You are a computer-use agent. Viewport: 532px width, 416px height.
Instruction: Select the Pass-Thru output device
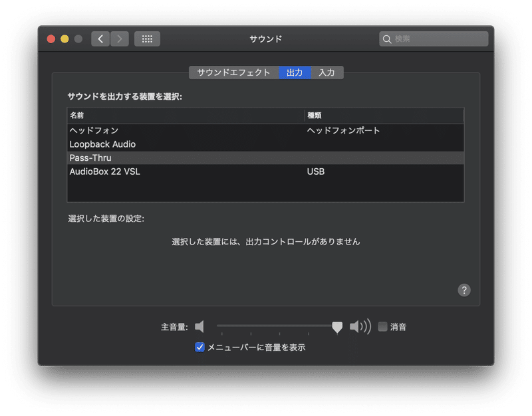pyautogui.click(x=133, y=157)
